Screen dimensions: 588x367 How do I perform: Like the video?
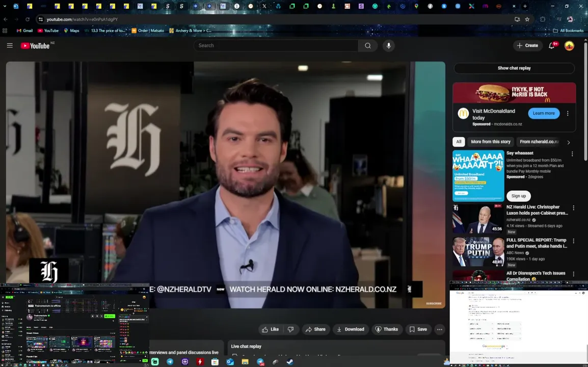271,329
